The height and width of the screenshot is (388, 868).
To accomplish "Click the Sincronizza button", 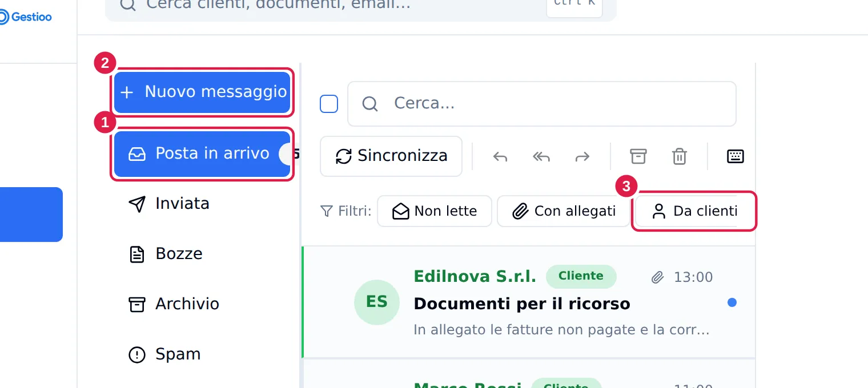I will click(391, 156).
